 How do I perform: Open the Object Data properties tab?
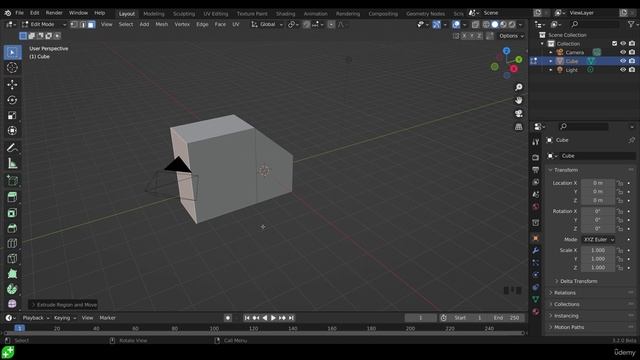tap(536, 299)
